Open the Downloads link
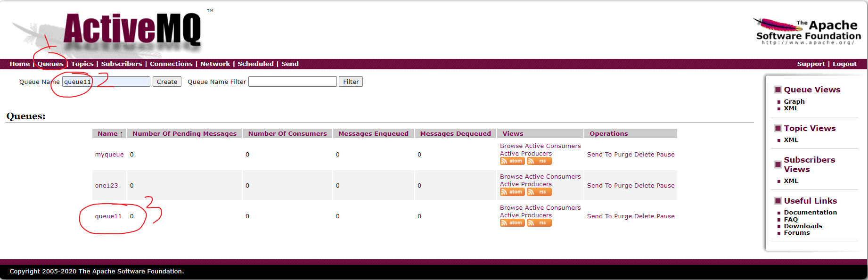Screen dimensions: 868x280 coord(803,226)
